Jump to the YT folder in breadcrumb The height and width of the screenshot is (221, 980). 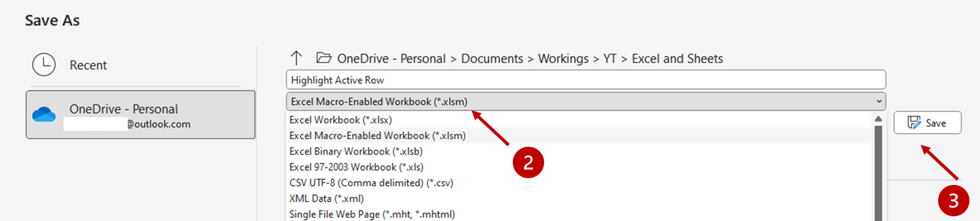609,59
